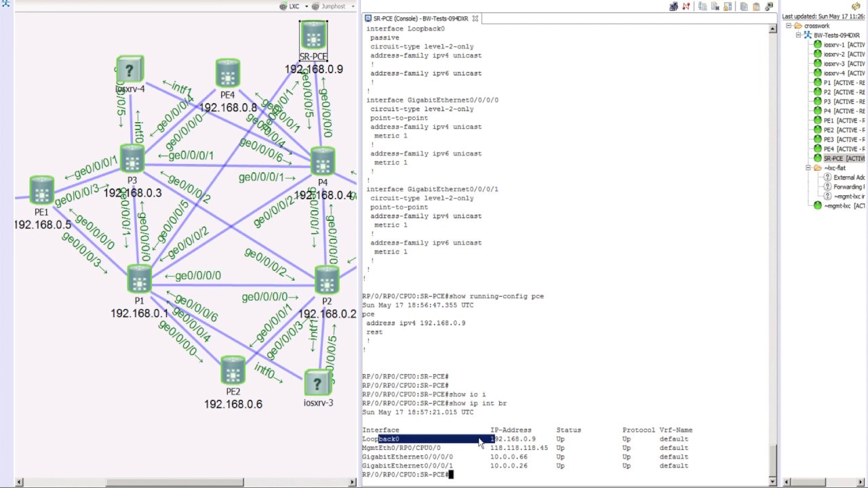Image resolution: width=868 pixels, height=488 pixels.
Task: Open the LXC dropdown arrow
Action: (307, 7)
